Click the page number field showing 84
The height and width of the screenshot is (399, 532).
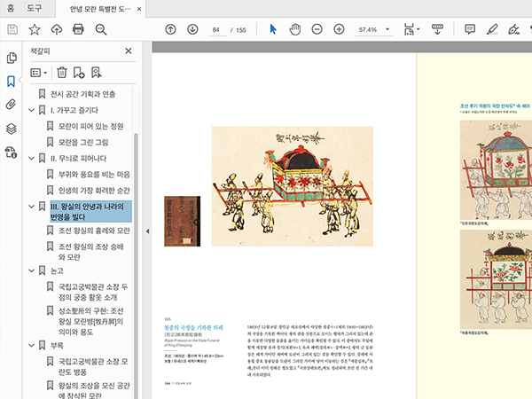[x=217, y=30]
